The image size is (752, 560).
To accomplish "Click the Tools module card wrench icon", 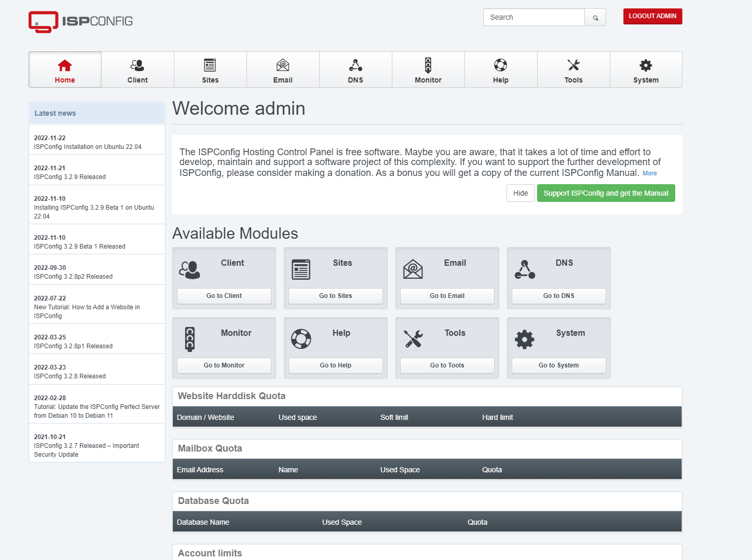I will pos(413,339).
